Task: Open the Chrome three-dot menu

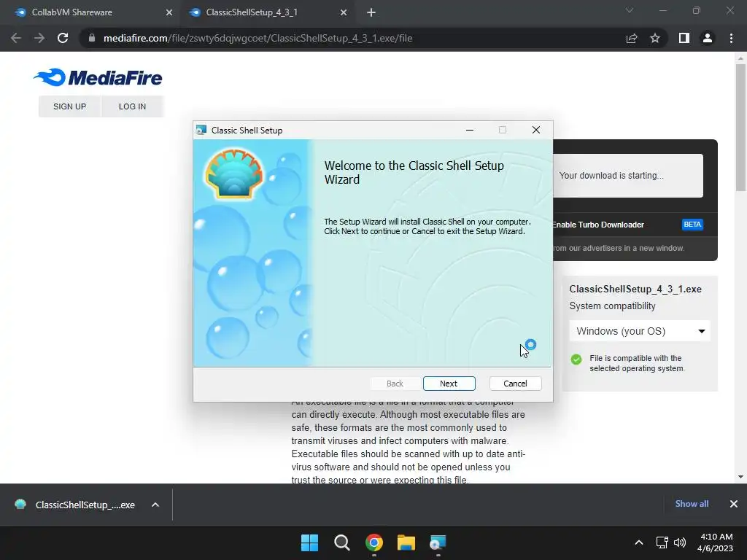Action: [x=731, y=38]
